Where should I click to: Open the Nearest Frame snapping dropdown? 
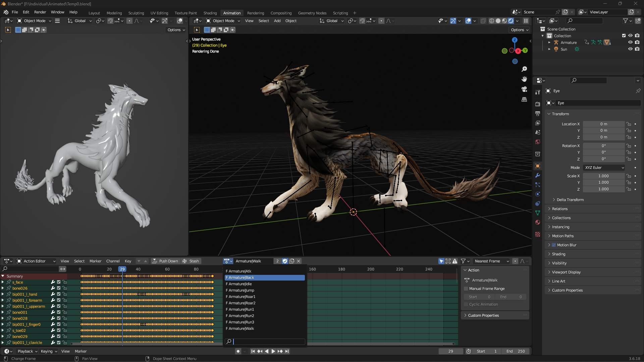point(491,261)
